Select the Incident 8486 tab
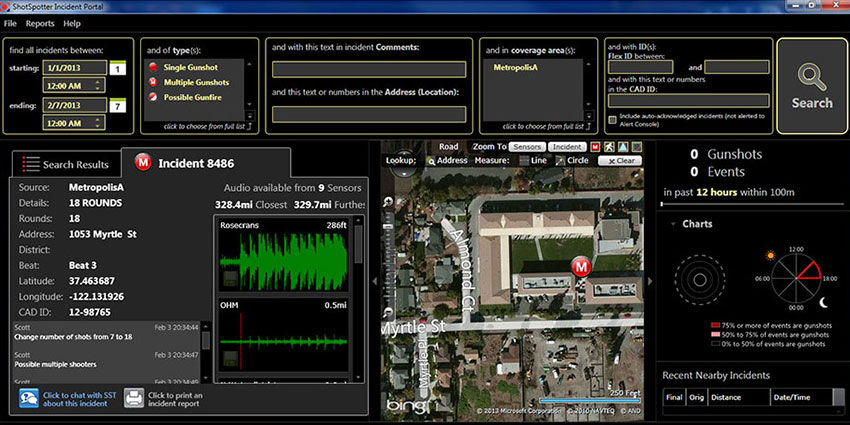 [205, 163]
